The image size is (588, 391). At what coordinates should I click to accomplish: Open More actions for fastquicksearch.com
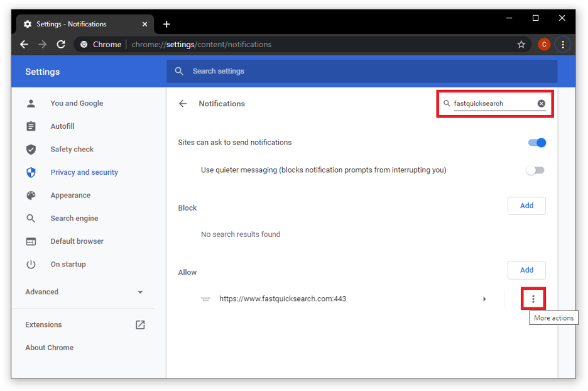click(533, 299)
